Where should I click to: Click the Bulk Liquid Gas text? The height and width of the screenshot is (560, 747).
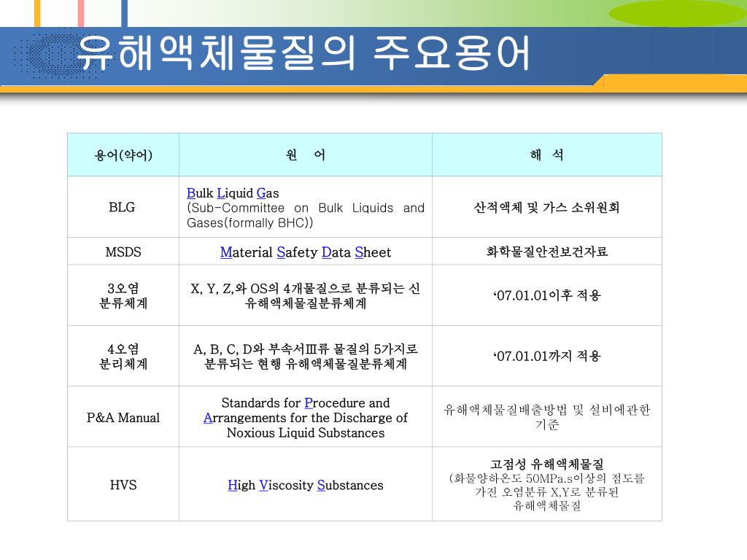coord(233,192)
